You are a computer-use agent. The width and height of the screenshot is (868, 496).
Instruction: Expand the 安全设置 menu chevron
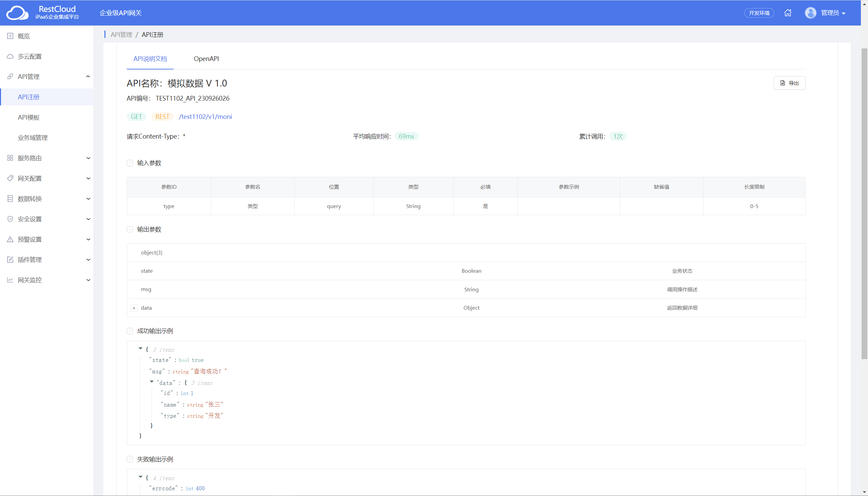tap(88, 219)
